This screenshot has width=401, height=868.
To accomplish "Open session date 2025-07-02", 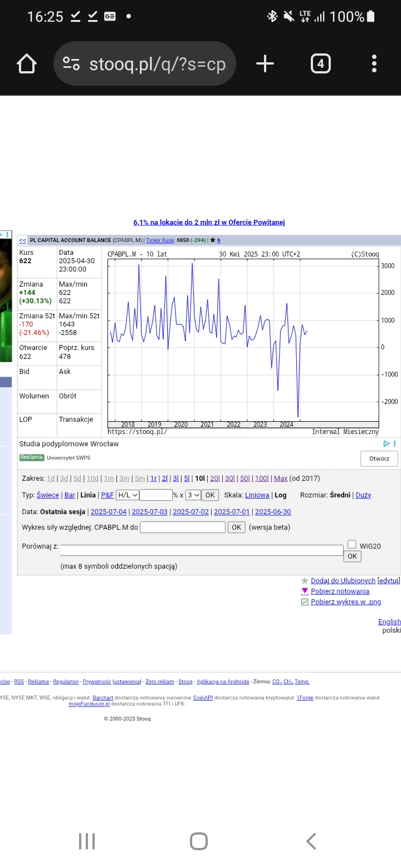I will 191,512.
